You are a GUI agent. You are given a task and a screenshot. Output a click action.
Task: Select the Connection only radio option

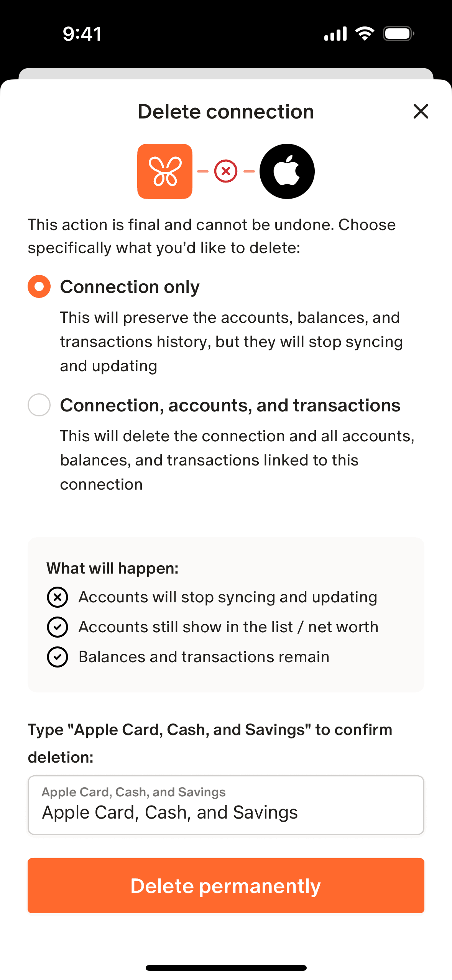tap(39, 286)
